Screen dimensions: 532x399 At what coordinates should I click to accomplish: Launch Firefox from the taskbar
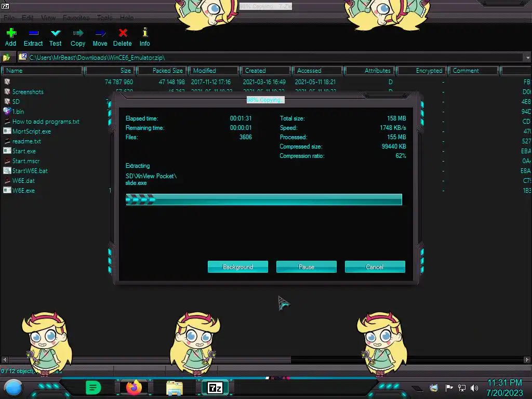tap(134, 388)
